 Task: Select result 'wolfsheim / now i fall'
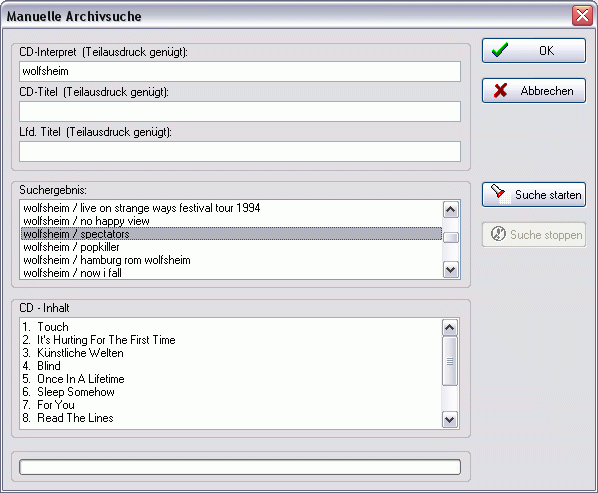[231, 273]
